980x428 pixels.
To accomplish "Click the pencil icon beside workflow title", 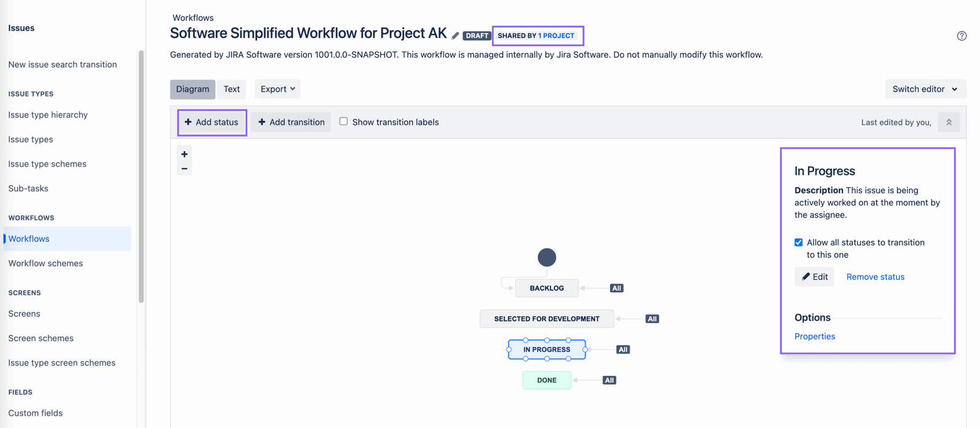I will [x=455, y=36].
